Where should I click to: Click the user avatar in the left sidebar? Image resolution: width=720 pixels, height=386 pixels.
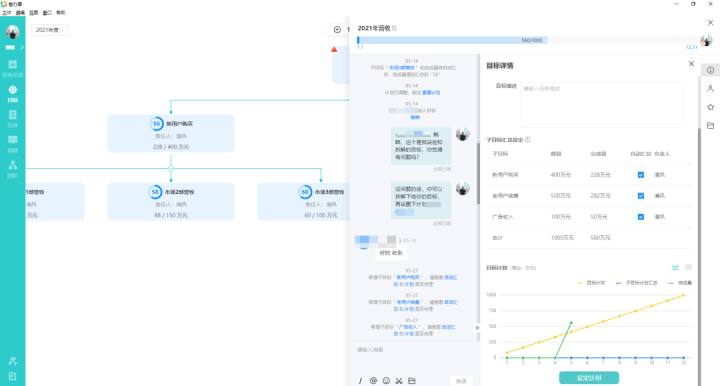point(12,32)
